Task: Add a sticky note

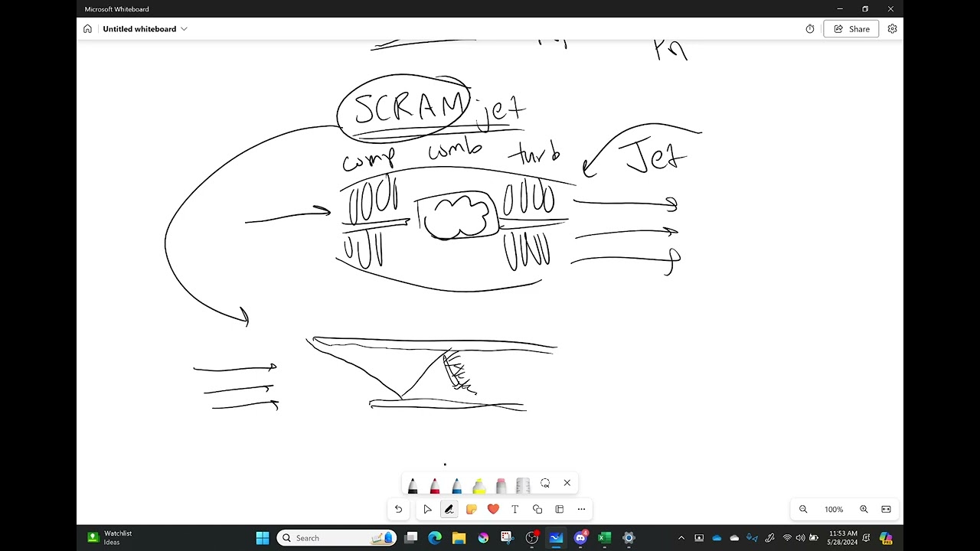Action: coord(472,509)
